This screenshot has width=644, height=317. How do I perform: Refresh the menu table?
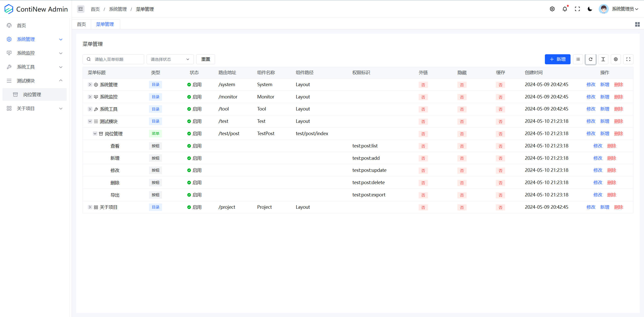[x=591, y=59]
